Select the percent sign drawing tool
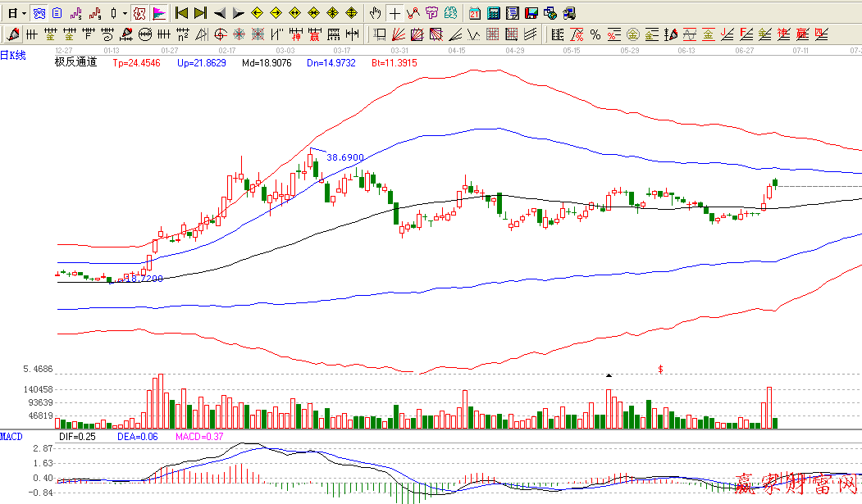 click(595, 34)
